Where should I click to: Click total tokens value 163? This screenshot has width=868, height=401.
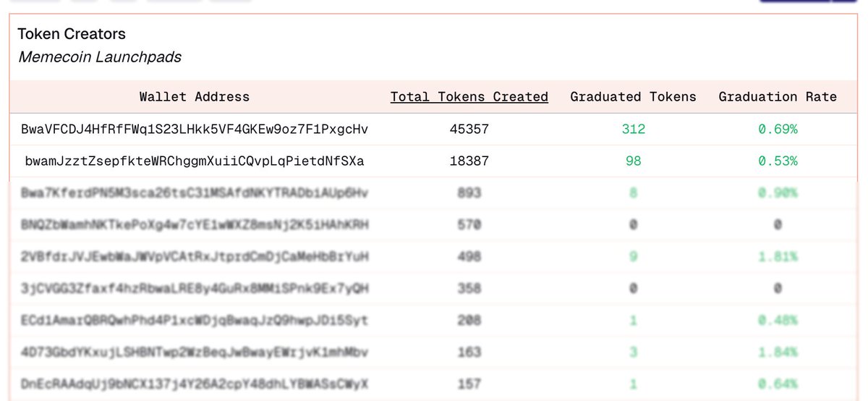(469, 352)
